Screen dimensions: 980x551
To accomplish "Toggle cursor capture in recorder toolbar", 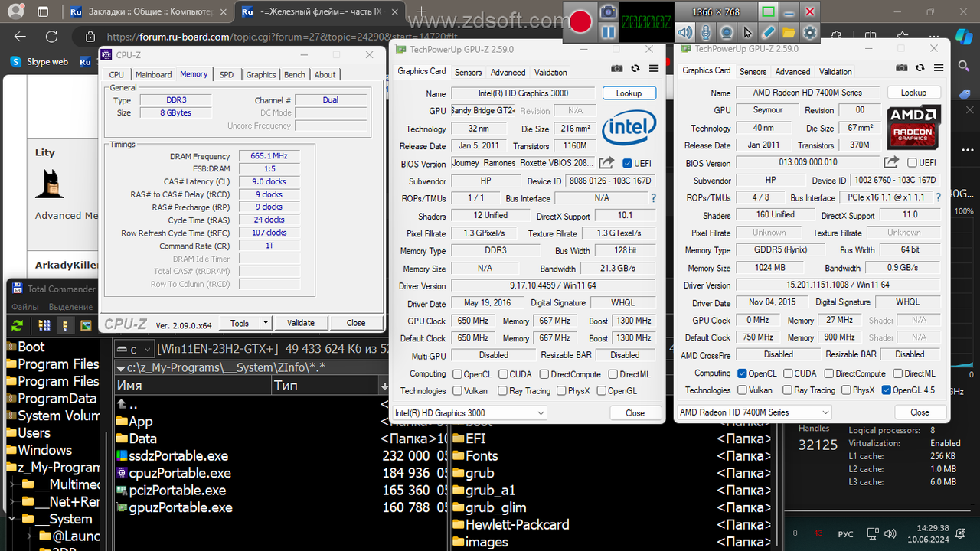I will 747,32.
